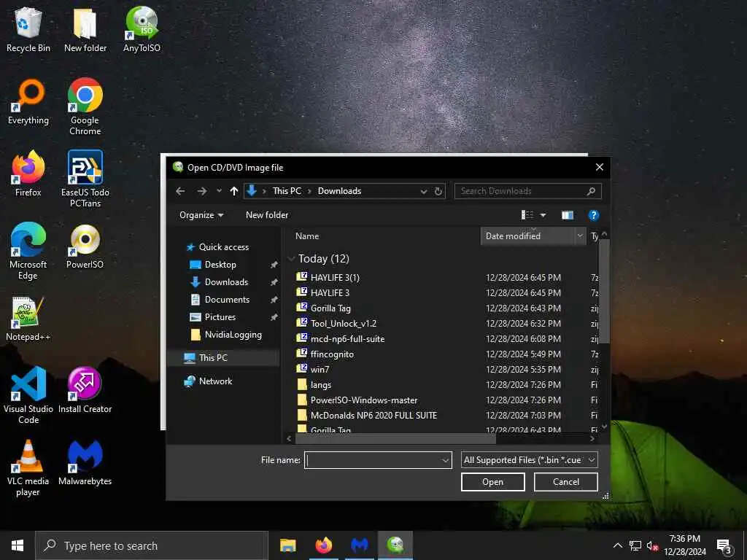Viewport: 747px width, 560px height.
Task: Open the AnyToISO taskbar button
Action: 395,545
